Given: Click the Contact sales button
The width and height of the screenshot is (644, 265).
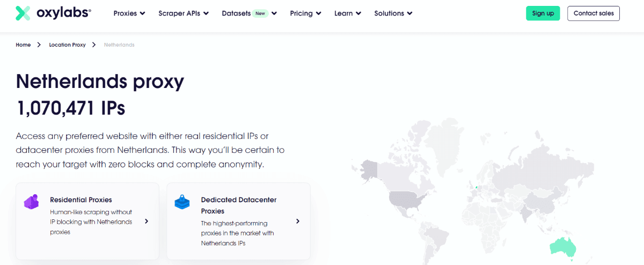Looking at the screenshot, I should tap(594, 13).
